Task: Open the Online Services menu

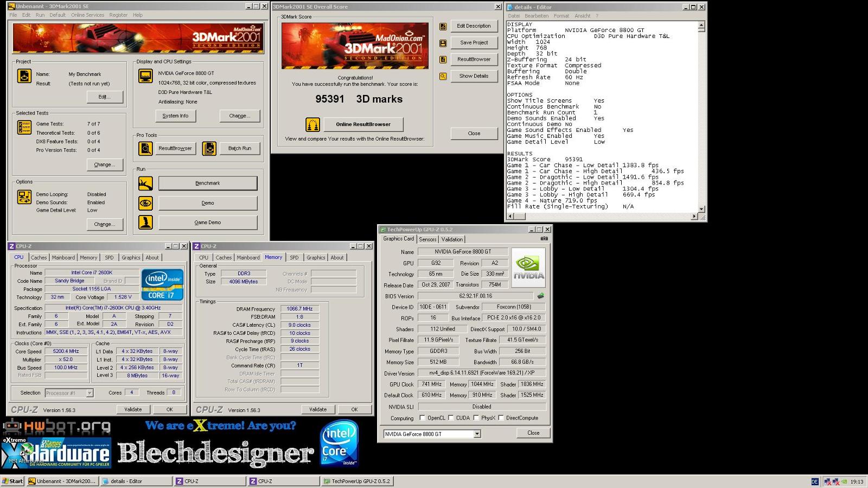Action: 87,15
